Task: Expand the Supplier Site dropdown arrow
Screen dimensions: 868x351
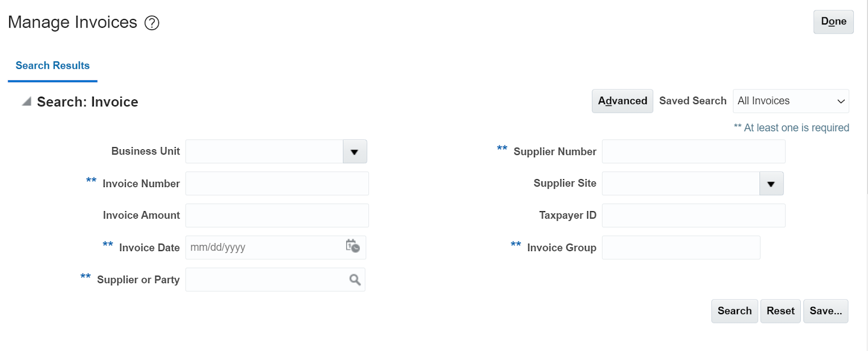Action: pos(771,184)
